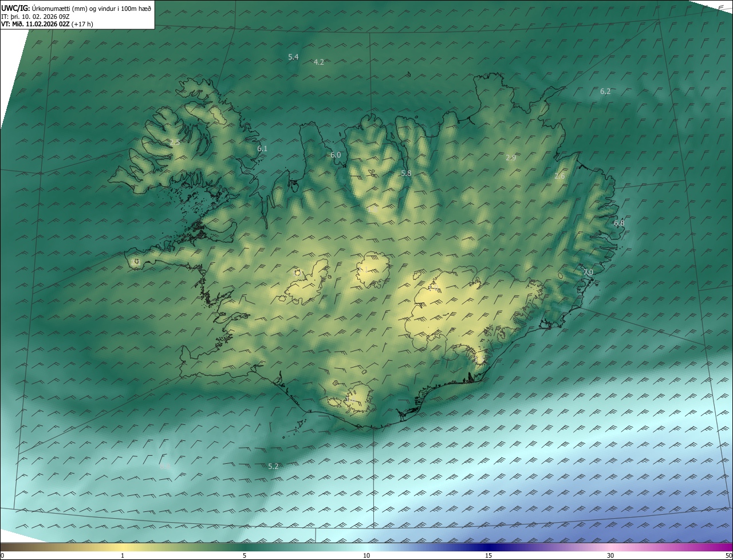Screen dimensions: 733x560
Task: Click the 'VT: Mið. 11.02.2026 02Z (+17 h)' line
Action: click(47, 24)
